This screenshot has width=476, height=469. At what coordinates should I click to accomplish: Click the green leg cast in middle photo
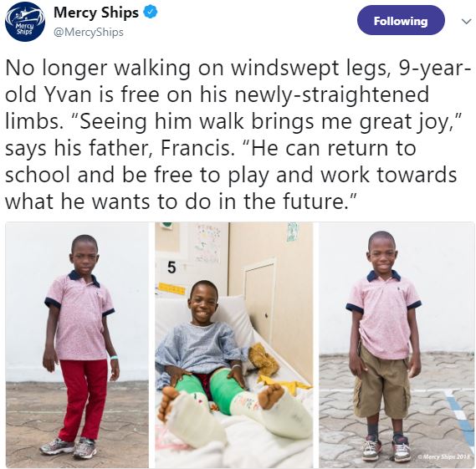pos(223,392)
